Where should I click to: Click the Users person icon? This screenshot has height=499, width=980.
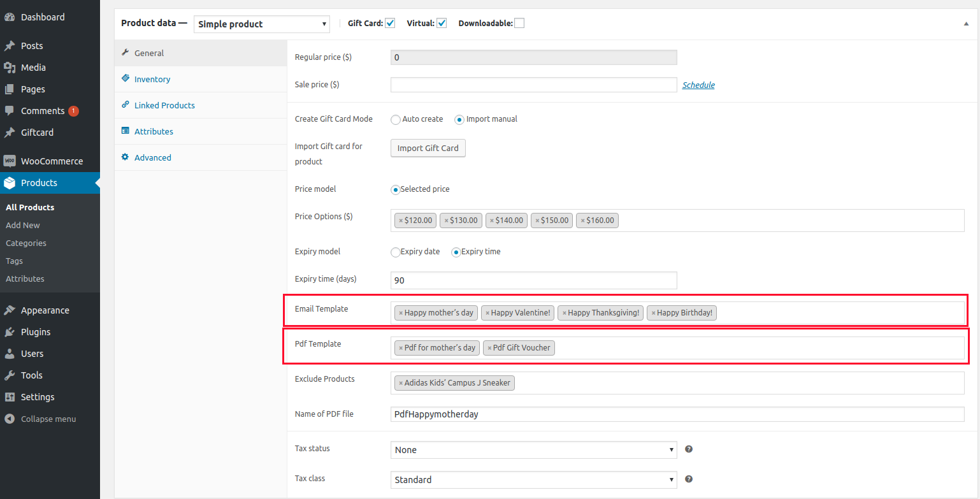coord(10,354)
